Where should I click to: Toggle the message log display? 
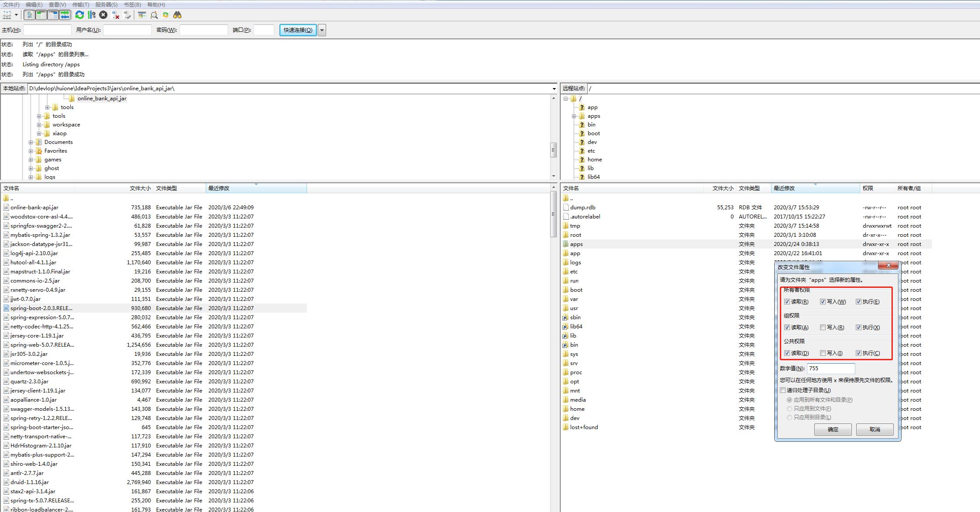point(29,15)
